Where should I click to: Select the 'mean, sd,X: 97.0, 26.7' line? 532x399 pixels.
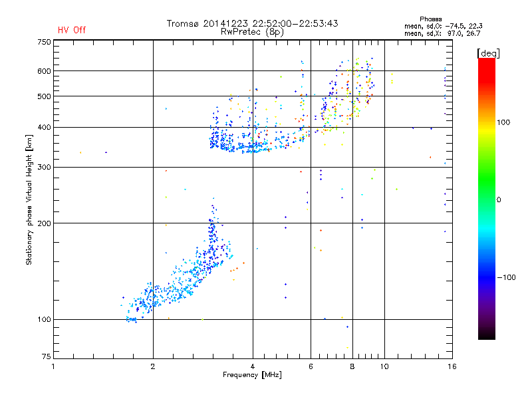[x=442, y=33]
